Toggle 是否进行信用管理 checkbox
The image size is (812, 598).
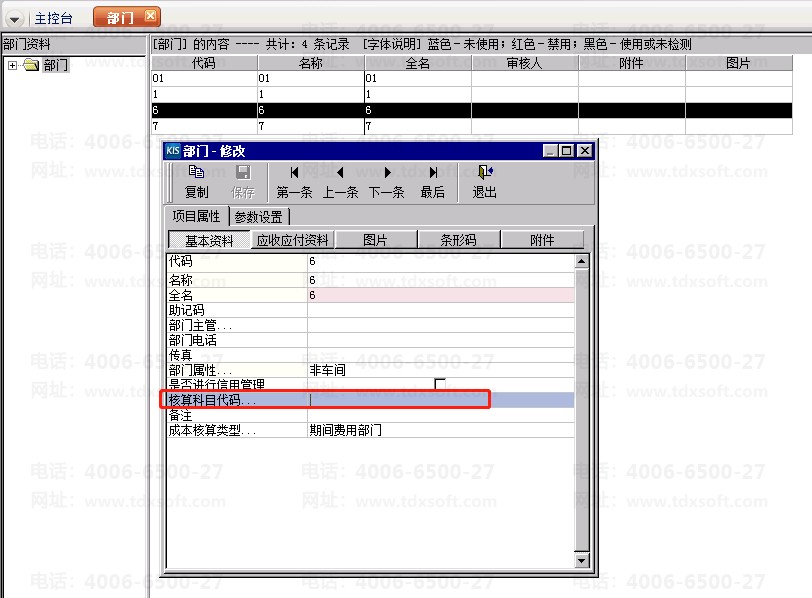pyautogui.click(x=440, y=384)
